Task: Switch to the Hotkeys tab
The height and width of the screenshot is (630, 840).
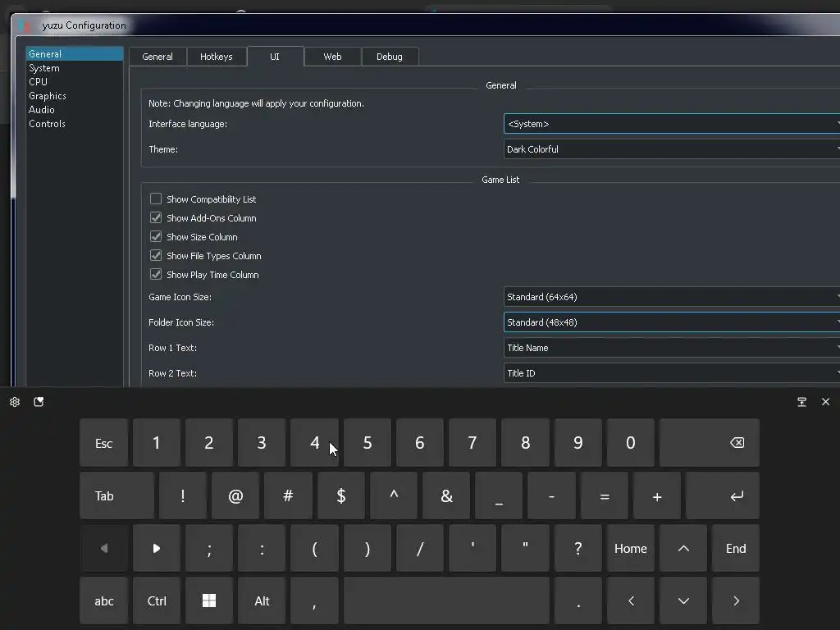Action: (217, 57)
